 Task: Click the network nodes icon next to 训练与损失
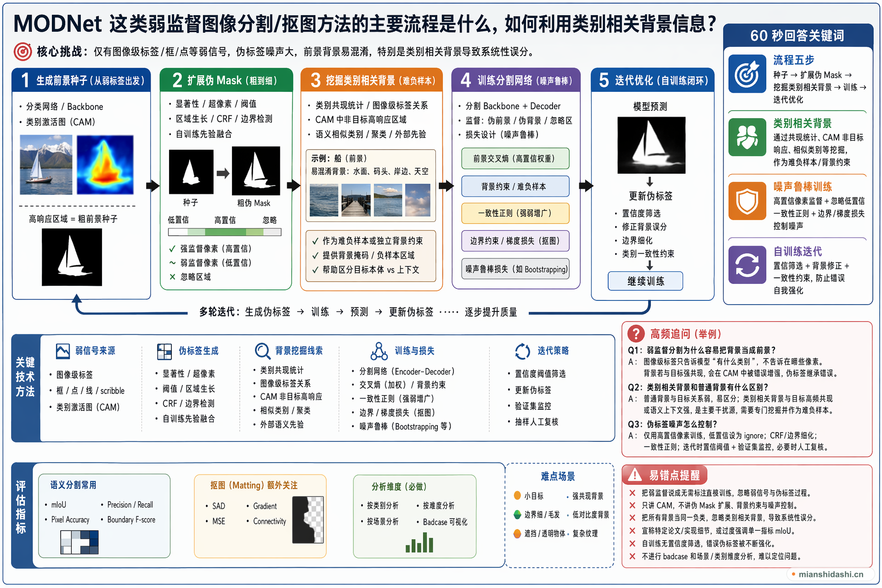379,351
